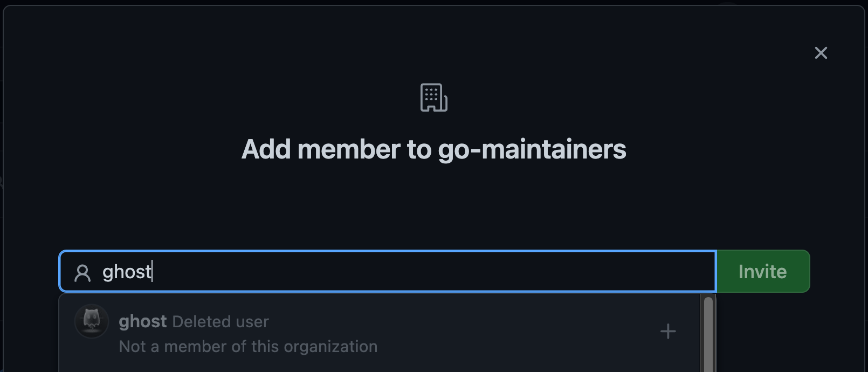Click the avatar image next to ghost username

[x=92, y=321]
